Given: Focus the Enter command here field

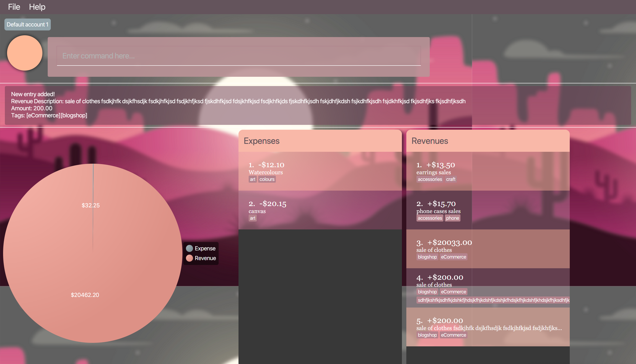Looking at the screenshot, I should [238, 56].
